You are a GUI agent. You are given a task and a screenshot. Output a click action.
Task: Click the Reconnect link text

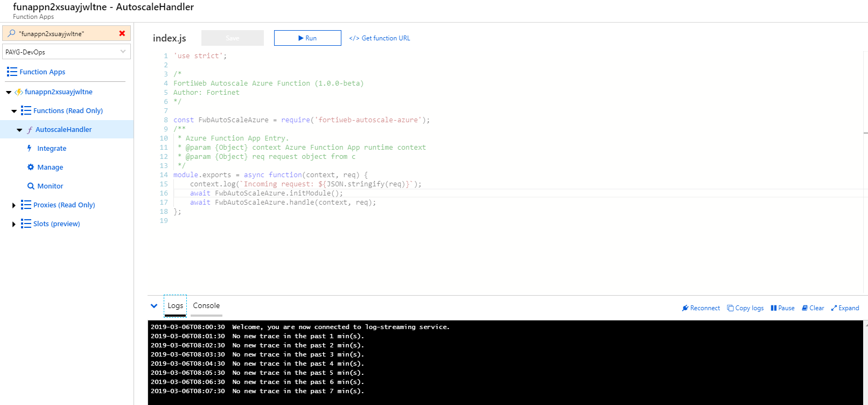coord(705,308)
